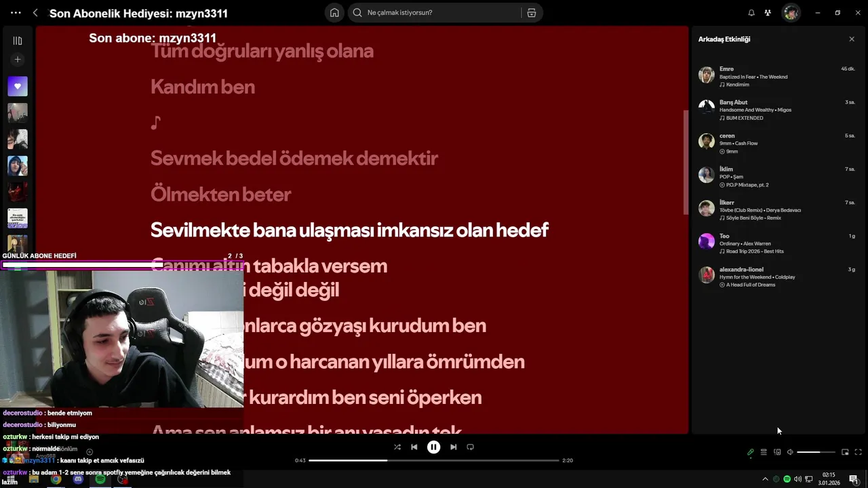
Task: Toggle shuffle playback
Action: coord(397,447)
